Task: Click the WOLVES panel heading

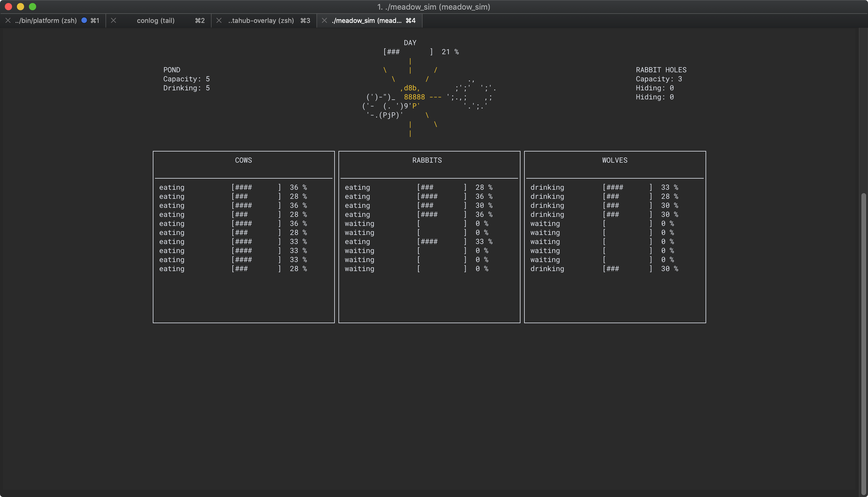Action: pos(615,160)
